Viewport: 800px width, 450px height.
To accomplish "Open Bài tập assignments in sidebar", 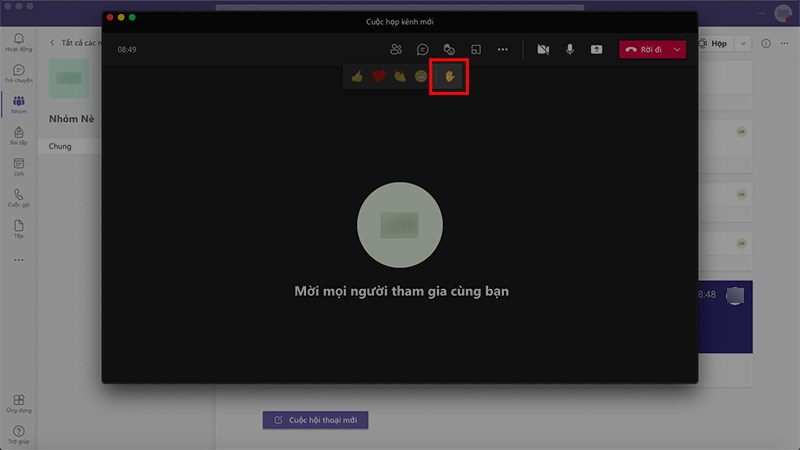I will point(19,136).
